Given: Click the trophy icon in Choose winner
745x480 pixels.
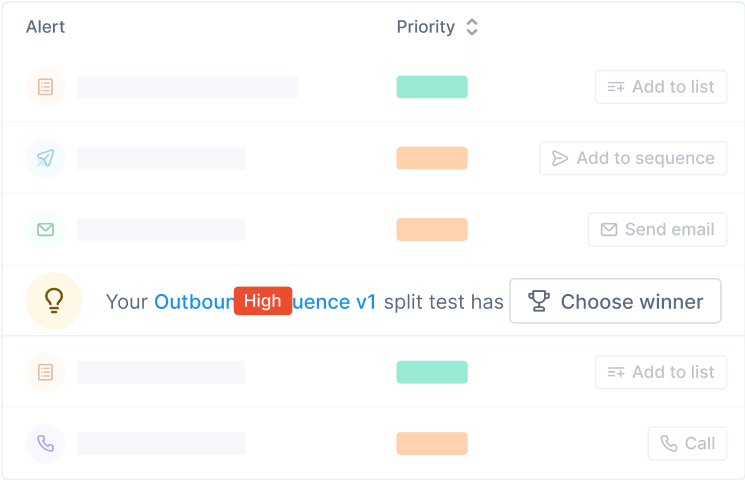Looking at the screenshot, I should click(x=539, y=301).
